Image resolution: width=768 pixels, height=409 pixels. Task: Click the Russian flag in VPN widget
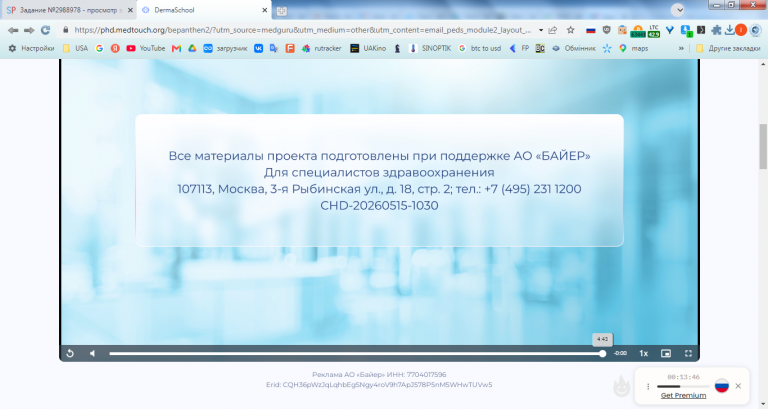click(x=721, y=385)
